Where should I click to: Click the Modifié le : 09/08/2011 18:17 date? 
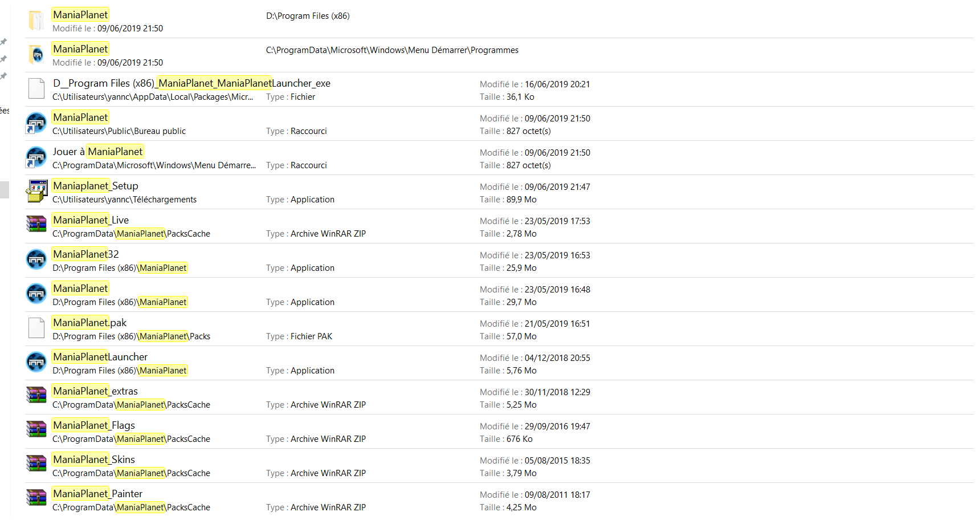(x=535, y=495)
